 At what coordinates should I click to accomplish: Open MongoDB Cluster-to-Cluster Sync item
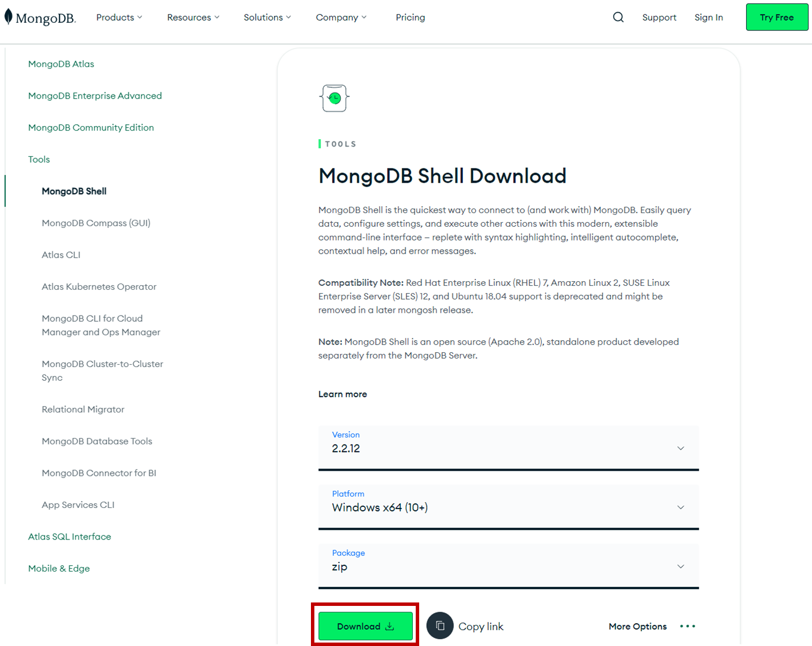(x=103, y=371)
